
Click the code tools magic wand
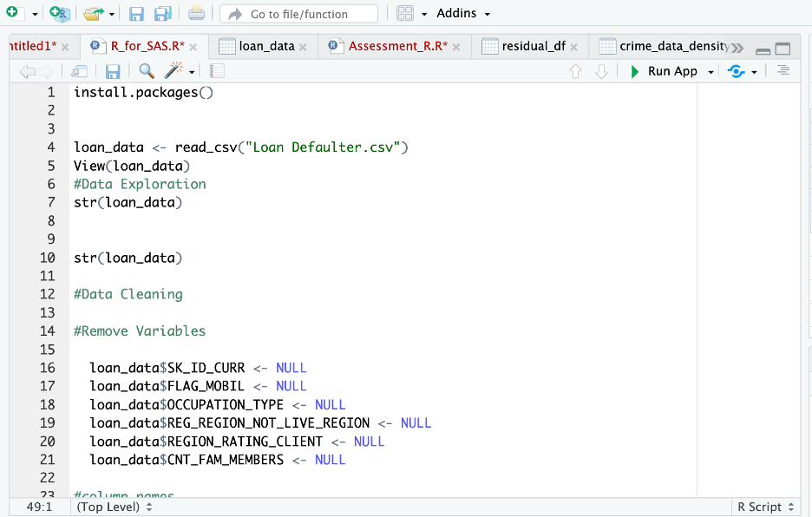[174, 70]
